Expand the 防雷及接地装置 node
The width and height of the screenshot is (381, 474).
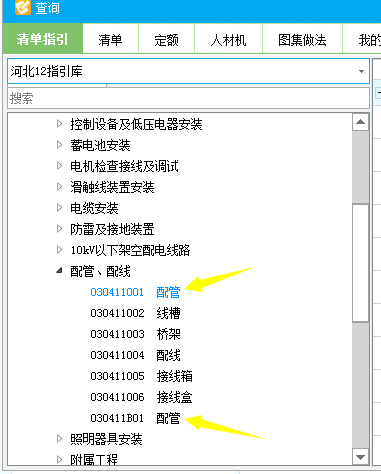tap(59, 229)
